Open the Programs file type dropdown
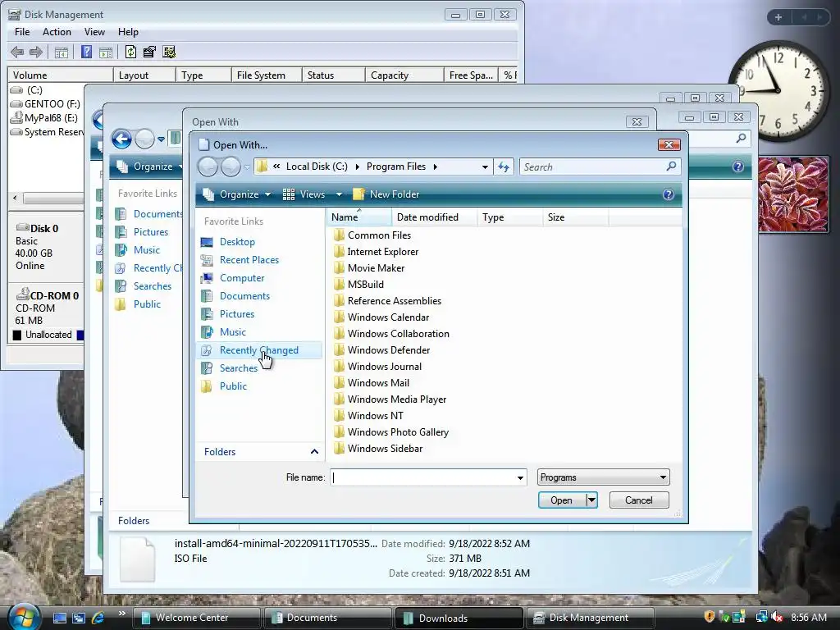 (x=603, y=477)
